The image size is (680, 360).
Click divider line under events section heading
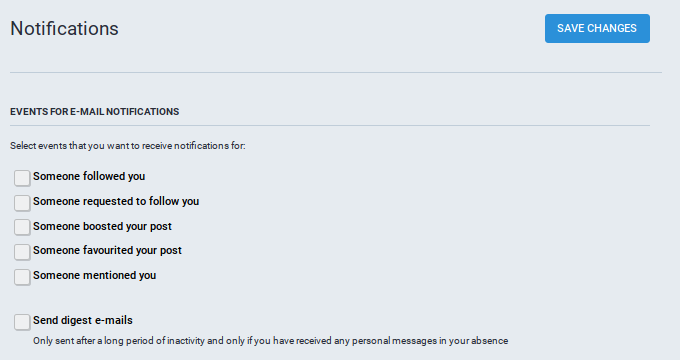pyautogui.click(x=330, y=126)
